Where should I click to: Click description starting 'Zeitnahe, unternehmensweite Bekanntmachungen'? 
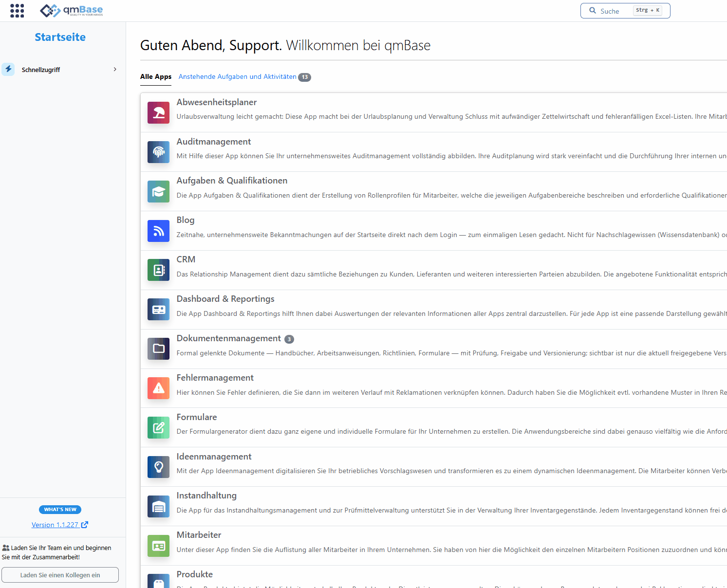[x=451, y=235]
